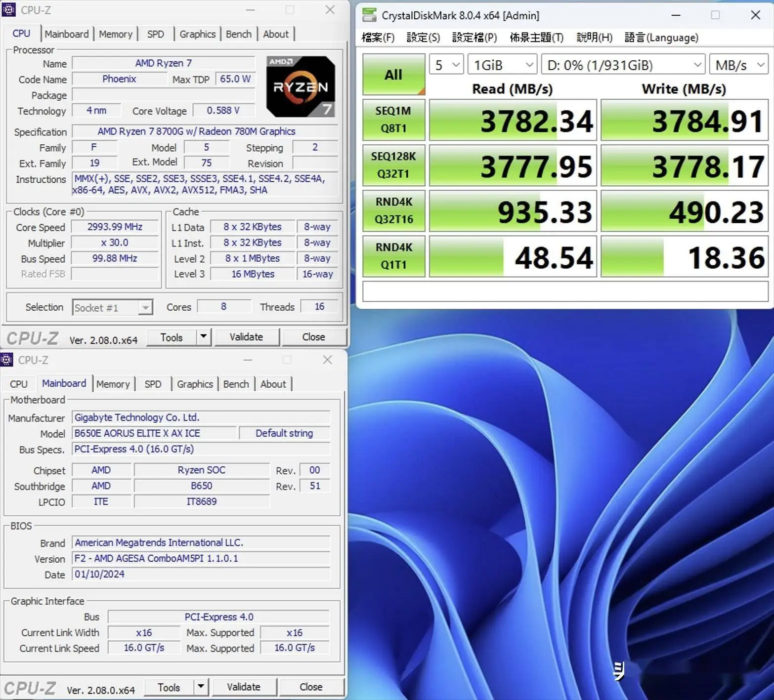Click the RND4K Q1T1 write result 18.36
The width and height of the screenshot is (774, 700).
click(x=685, y=256)
